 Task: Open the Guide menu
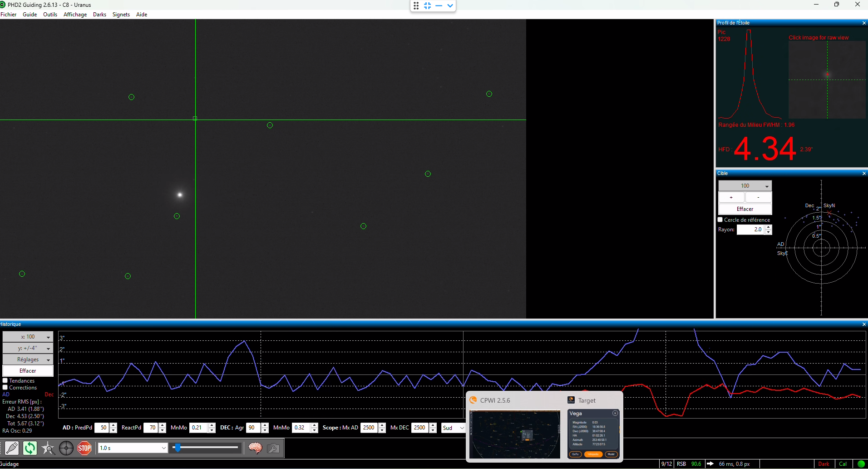click(x=30, y=15)
